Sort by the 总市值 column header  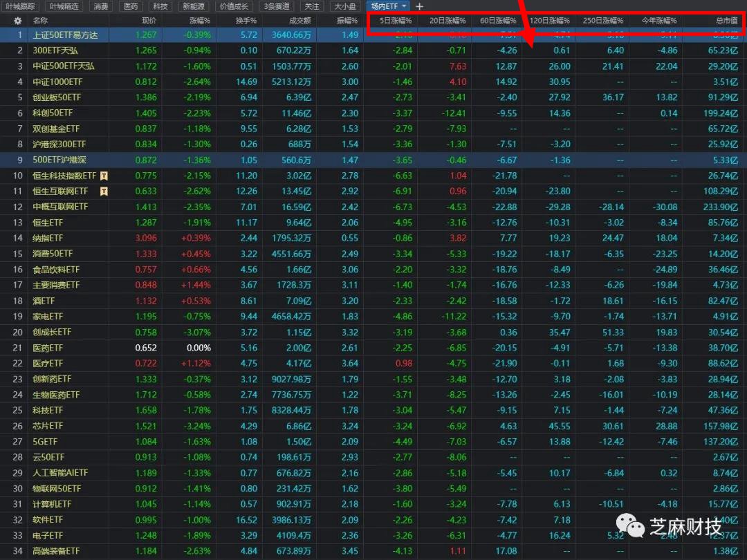coord(726,21)
